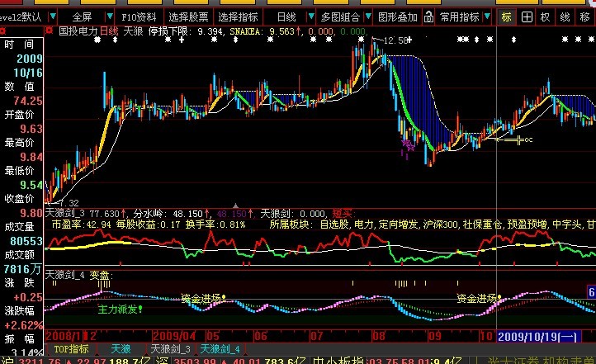Open the 多图組合 dropdown arrow
The width and height of the screenshot is (596, 364).
[x=368, y=17]
